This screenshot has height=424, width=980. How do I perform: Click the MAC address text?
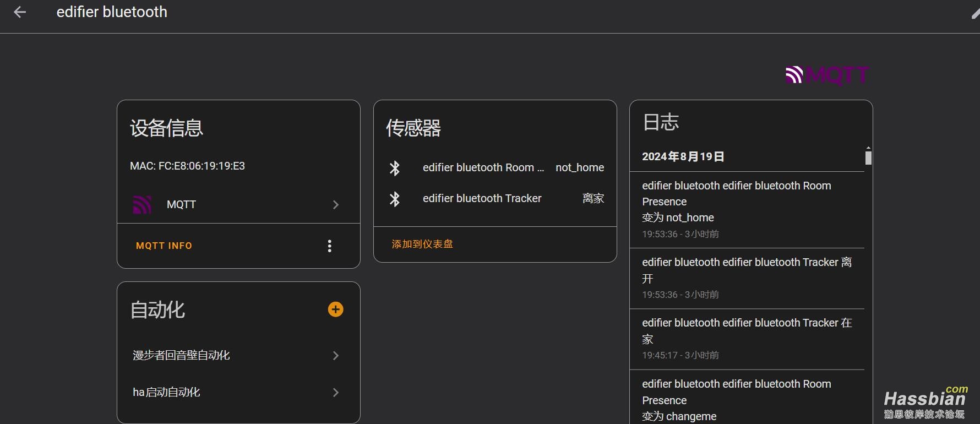(x=187, y=166)
